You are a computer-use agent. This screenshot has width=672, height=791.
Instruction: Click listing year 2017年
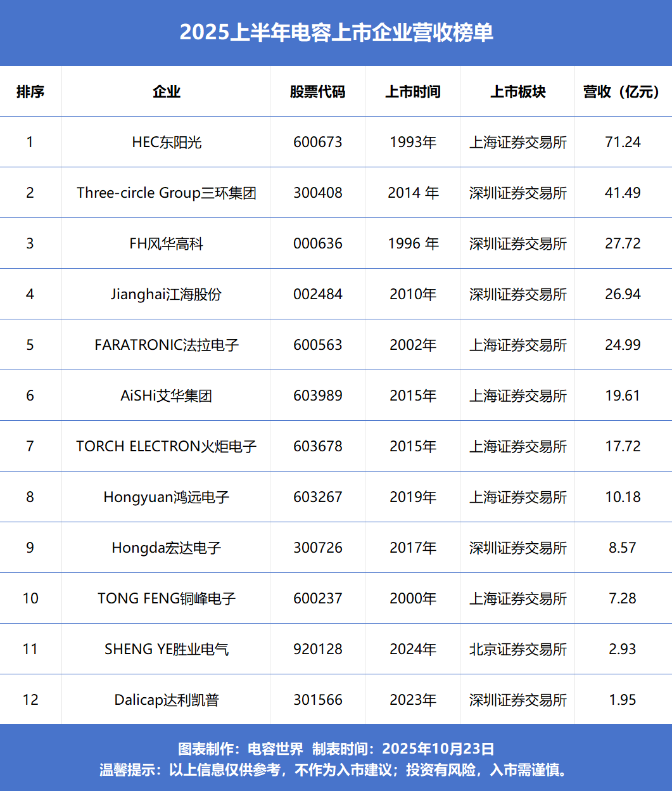pyautogui.click(x=413, y=548)
